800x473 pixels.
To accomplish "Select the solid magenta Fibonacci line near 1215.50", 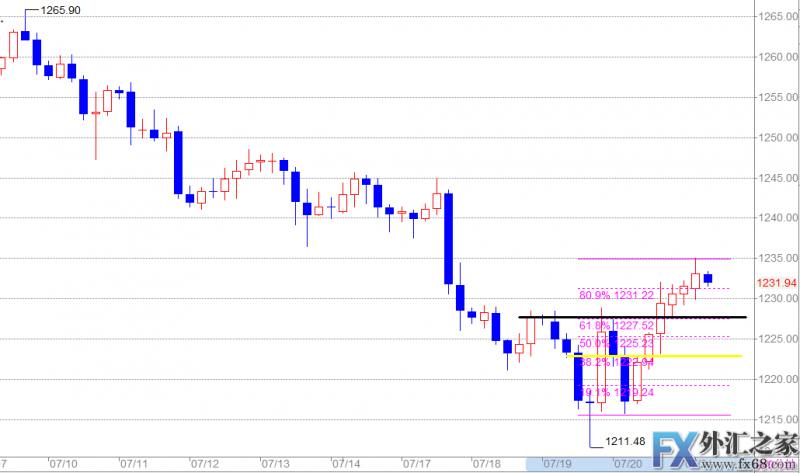I will pyautogui.click(x=654, y=415).
